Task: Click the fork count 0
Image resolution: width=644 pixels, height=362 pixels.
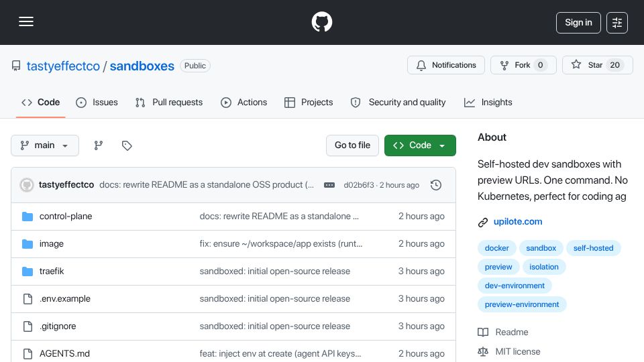Action: tap(540, 65)
